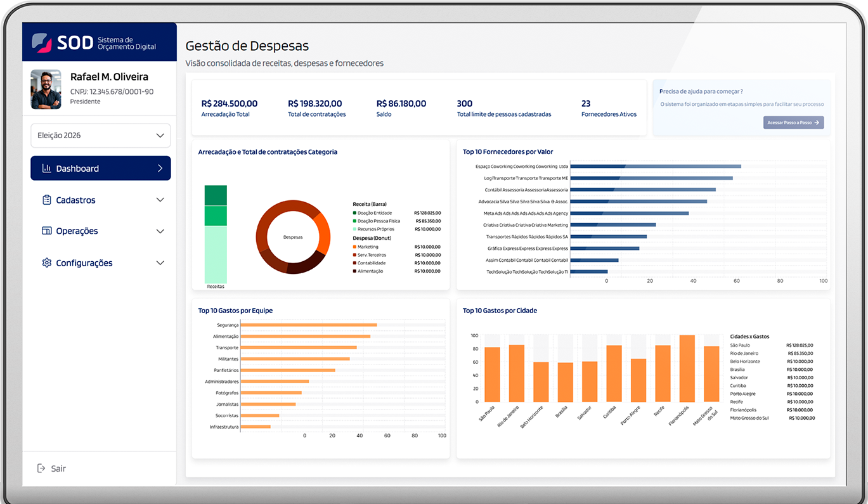Click the Total de contratações value
This screenshot has height=504, width=868.
315,103
